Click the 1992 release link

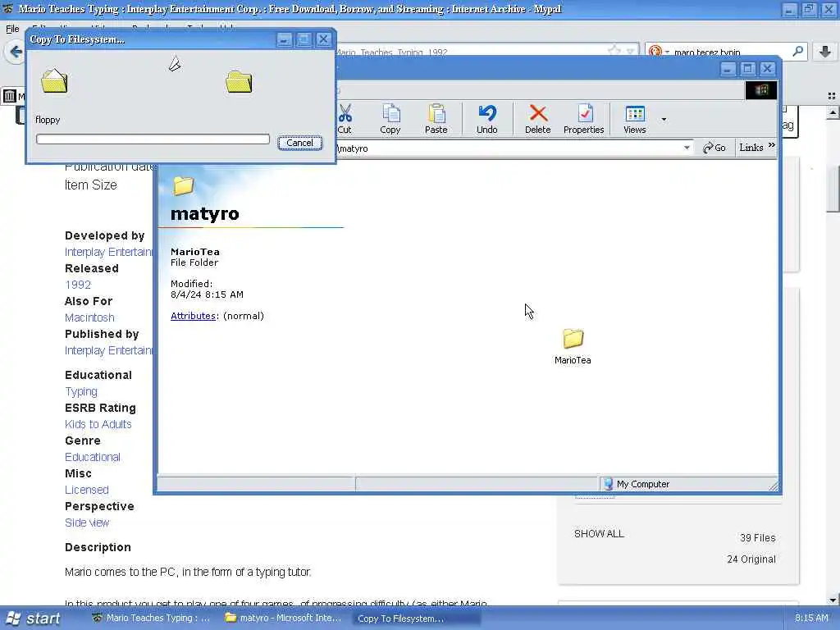pos(78,285)
